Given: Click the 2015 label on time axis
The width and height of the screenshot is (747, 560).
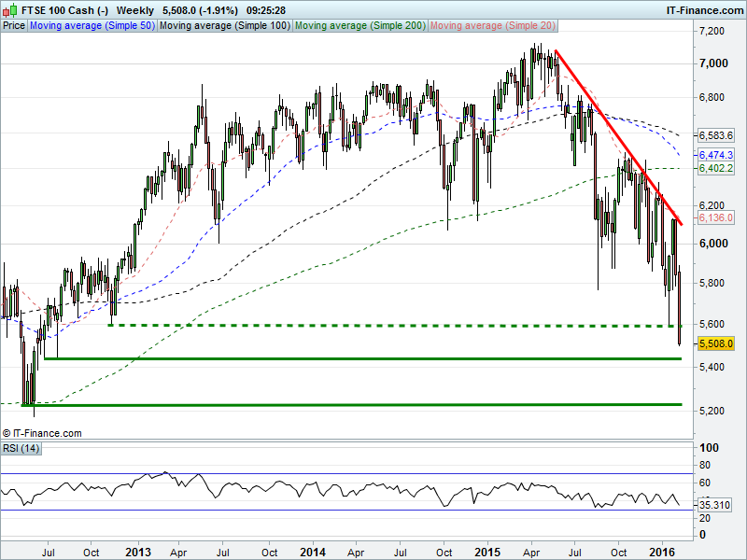Looking at the screenshot, I should coord(489,553).
